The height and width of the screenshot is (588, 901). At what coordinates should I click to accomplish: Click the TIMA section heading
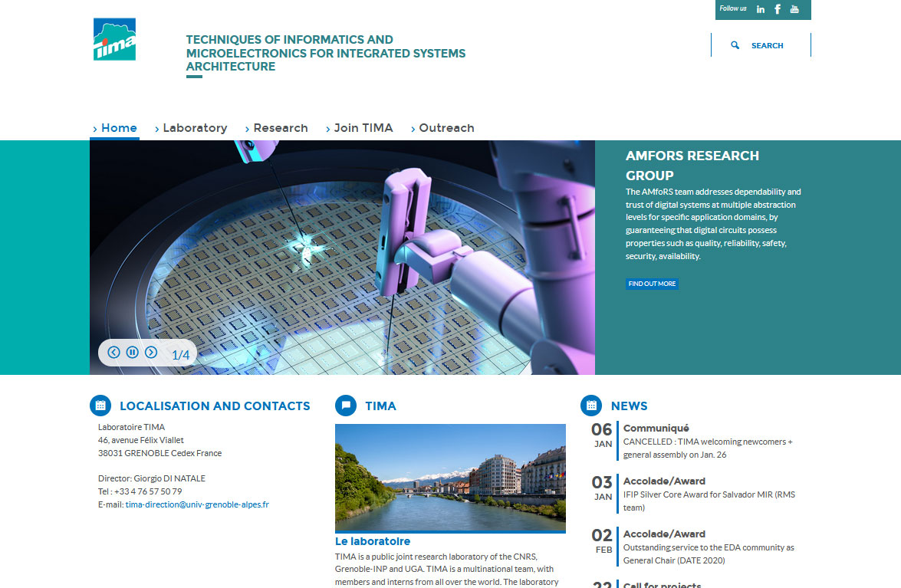tap(380, 406)
